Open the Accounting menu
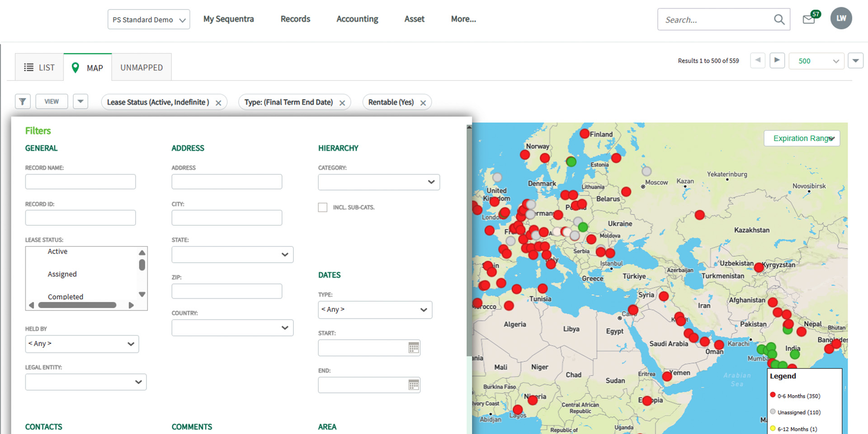The image size is (868, 434). (357, 19)
